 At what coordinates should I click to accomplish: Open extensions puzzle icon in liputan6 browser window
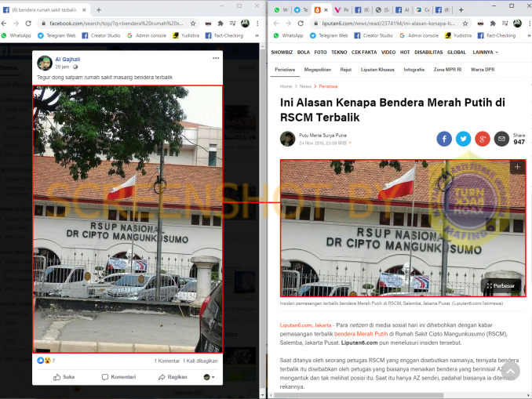click(493, 24)
